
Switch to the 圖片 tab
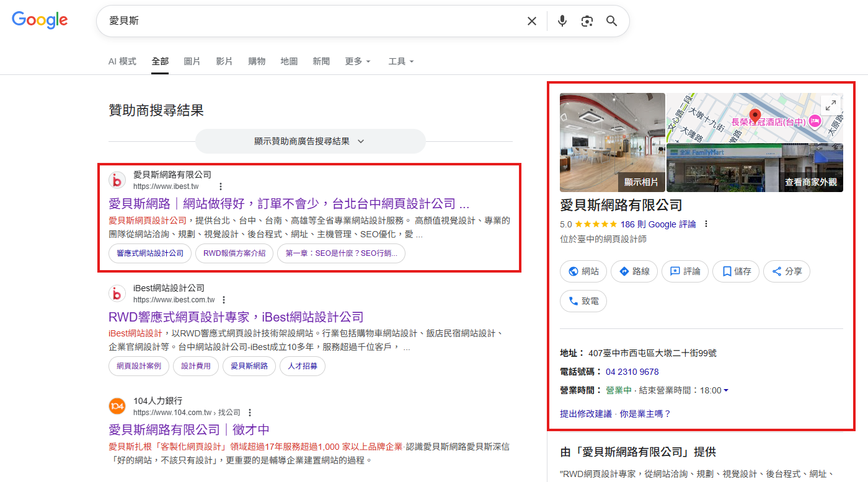(192, 61)
